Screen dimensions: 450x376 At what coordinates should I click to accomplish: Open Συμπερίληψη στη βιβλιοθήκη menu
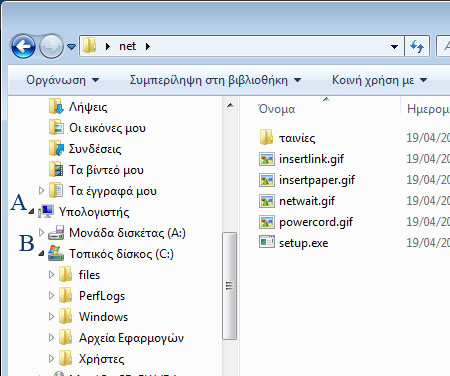pyautogui.click(x=215, y=80)
